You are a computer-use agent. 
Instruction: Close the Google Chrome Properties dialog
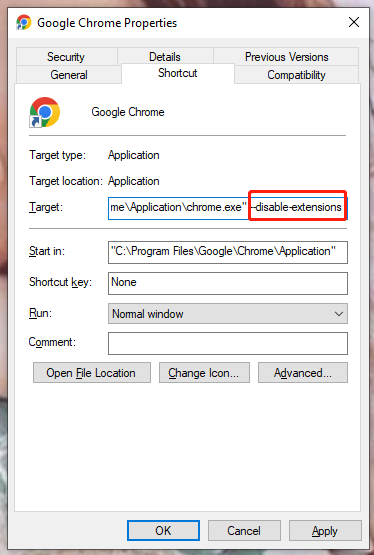tap(354, 22)
